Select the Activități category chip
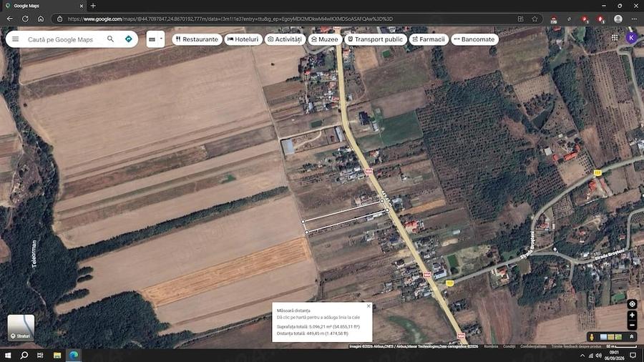 click(285, 39)
